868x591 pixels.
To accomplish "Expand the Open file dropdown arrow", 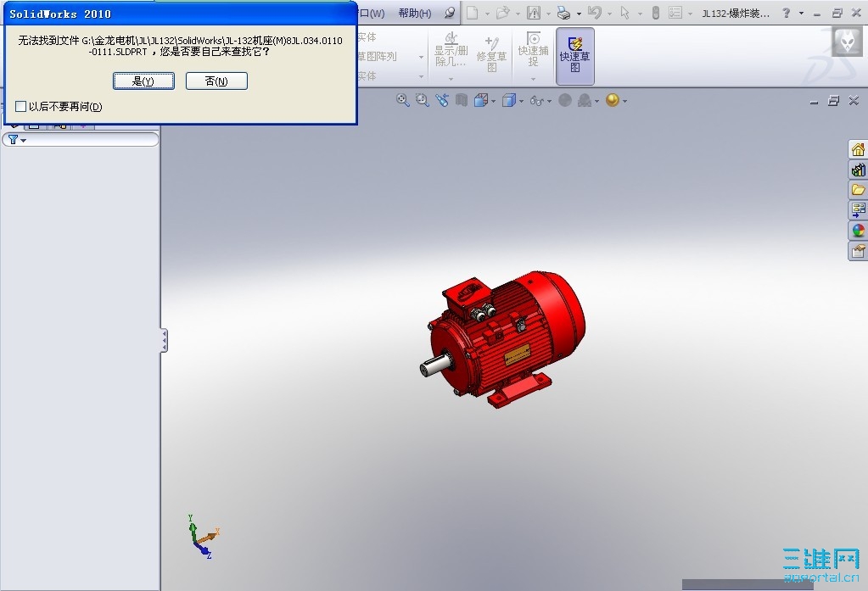I will tap(518, 14).
